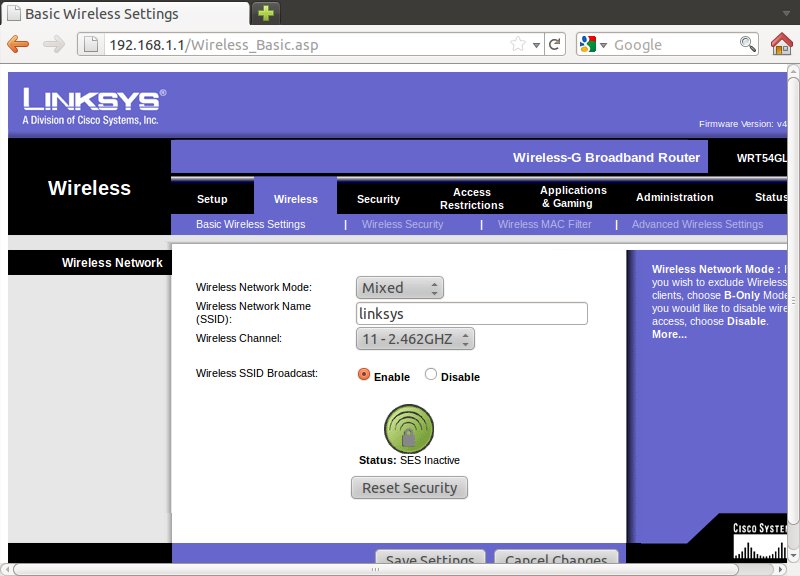
Task: Open the Status tab
Action: (x=770, y=197)
